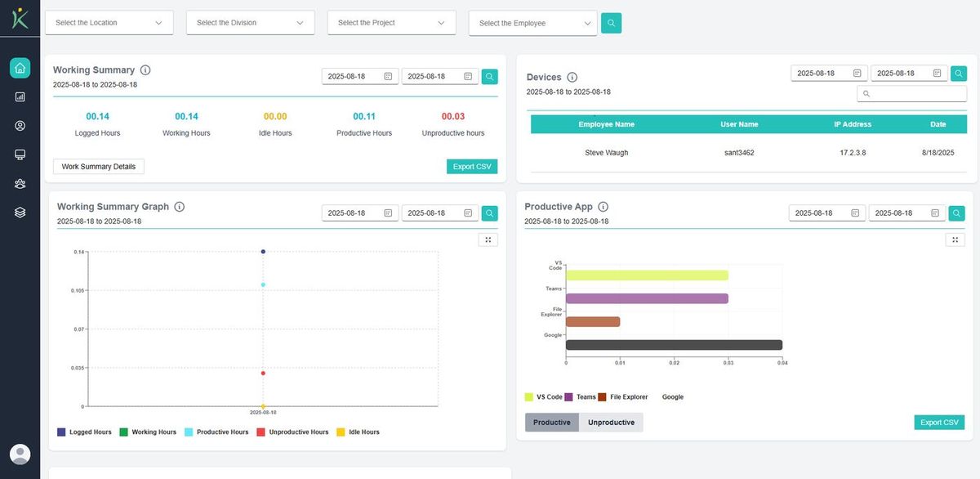
Task: Export Productive App data as CSV
Action: click(939, 423)
